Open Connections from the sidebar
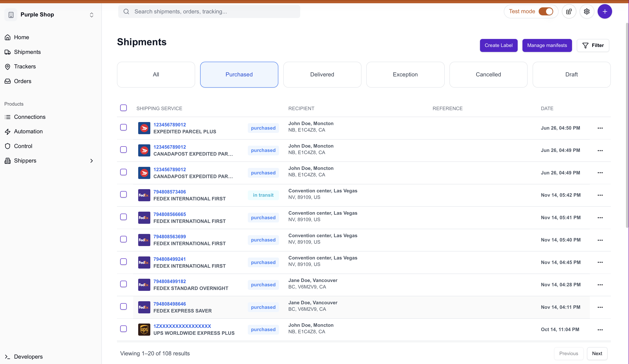This screenshot has height=364, width=629. tap(29, 117)
